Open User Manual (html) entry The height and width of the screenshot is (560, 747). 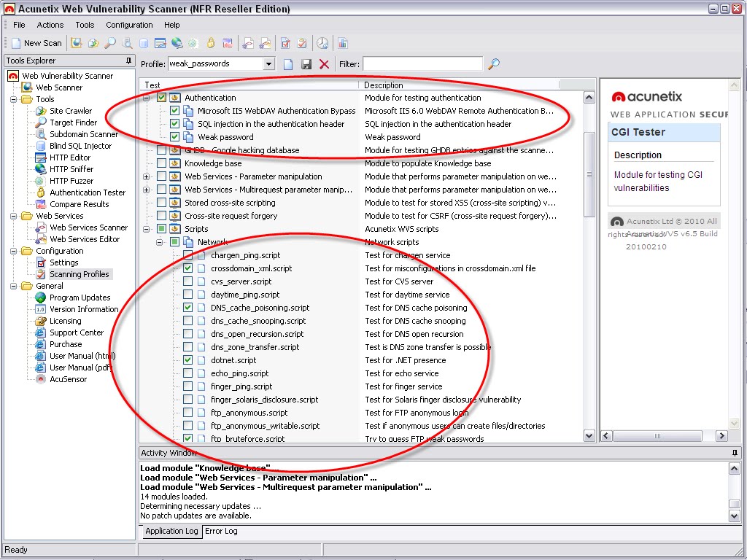pos(82,356)
